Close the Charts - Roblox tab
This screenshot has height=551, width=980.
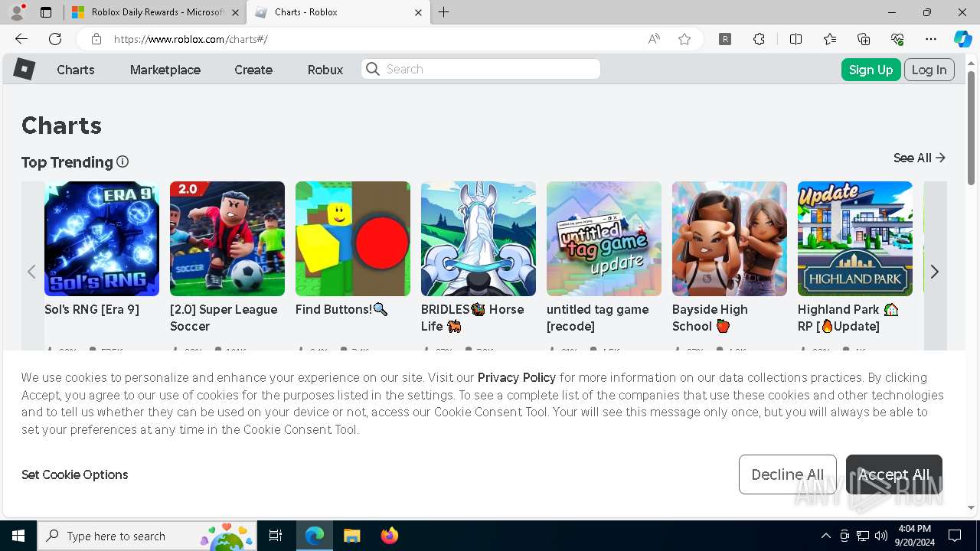pos(418,12)
